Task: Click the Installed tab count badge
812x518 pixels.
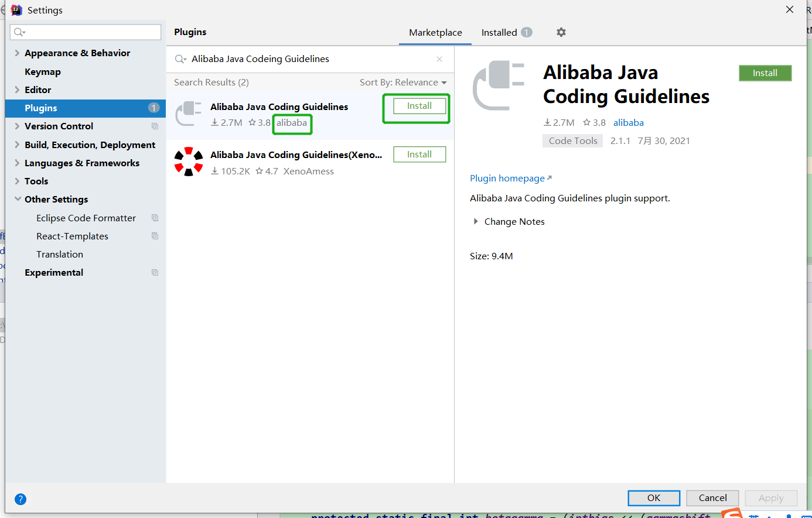Action: point(527,32)
